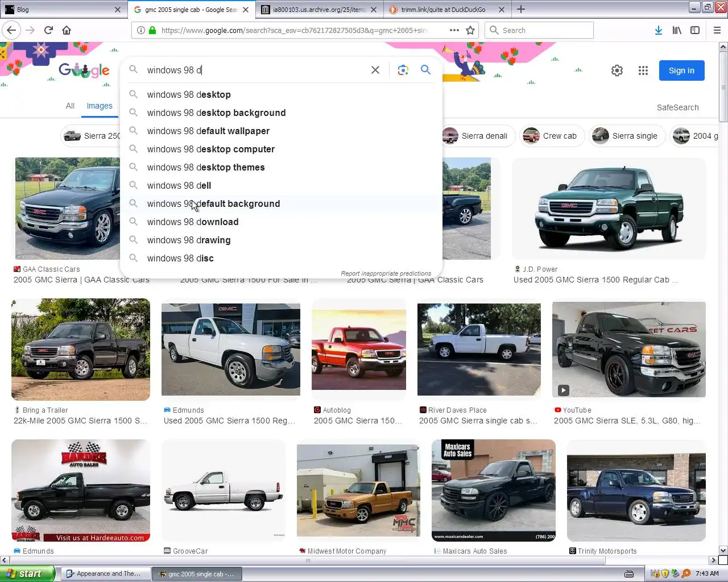The height and width of the screenshot is (582, 728).
Task: Open the Windows Start menu
Action: click(27, 573)
